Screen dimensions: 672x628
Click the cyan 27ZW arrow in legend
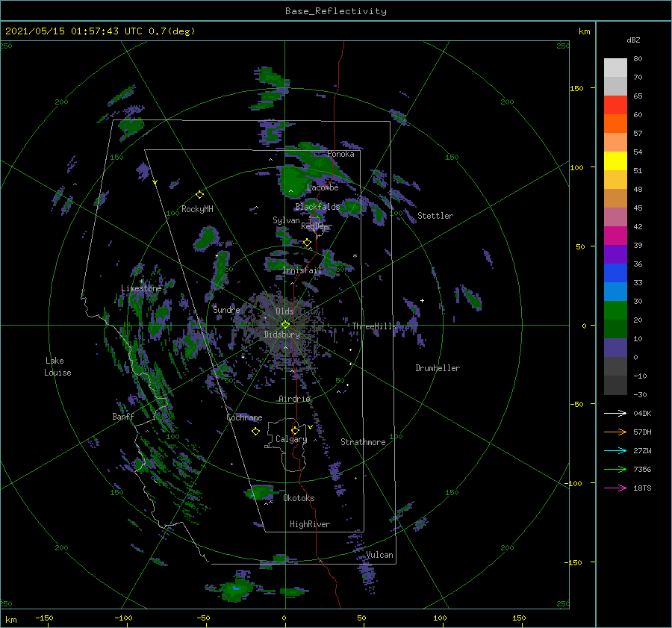[615, 450]
